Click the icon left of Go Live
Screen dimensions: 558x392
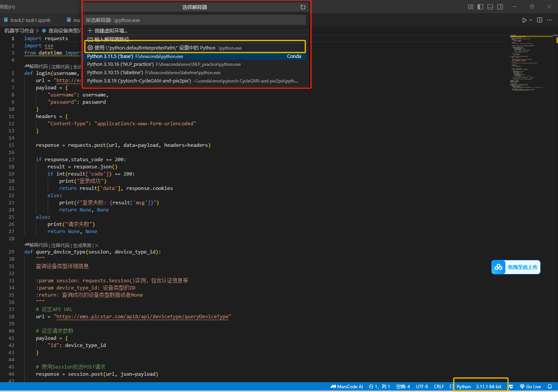pyautogui.click(x=511, y=387)
